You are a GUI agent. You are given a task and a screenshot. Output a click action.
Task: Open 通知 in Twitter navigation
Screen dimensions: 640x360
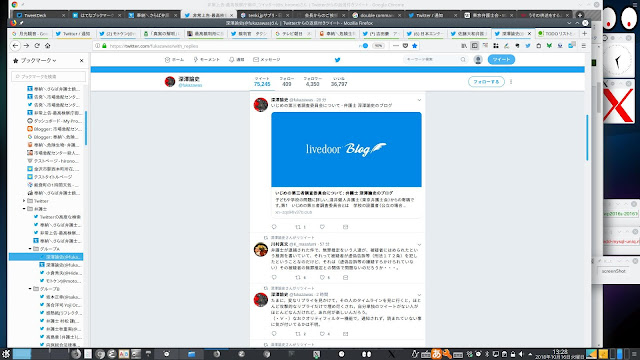pyautogui.click(x=237, y=60)
